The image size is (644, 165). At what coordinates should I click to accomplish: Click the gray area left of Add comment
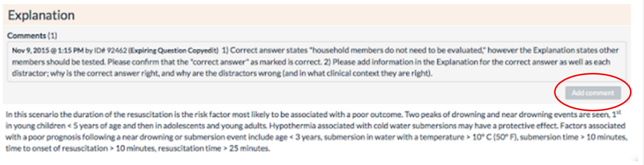click(x=282, y=93)
